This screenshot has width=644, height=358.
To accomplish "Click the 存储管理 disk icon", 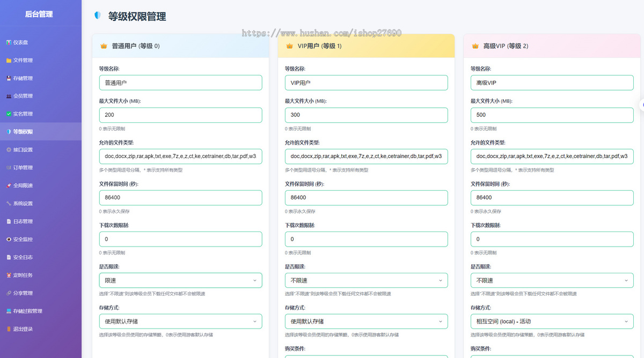I will pos(9,78).
